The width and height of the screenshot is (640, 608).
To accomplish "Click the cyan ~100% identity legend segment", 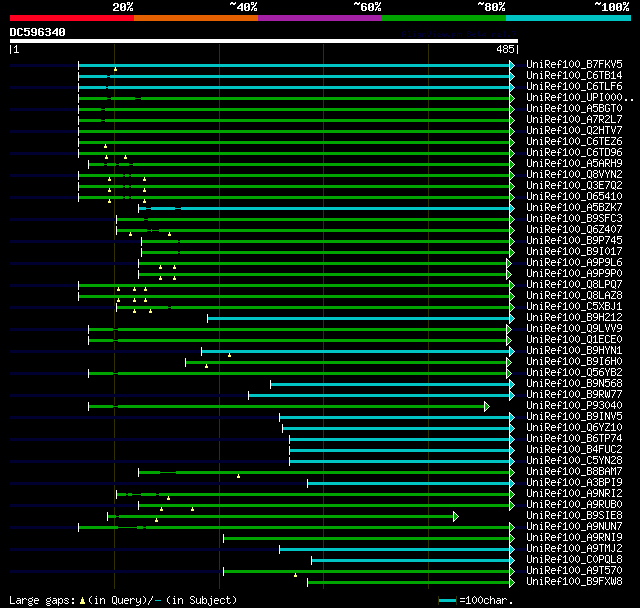I will 569,18.
